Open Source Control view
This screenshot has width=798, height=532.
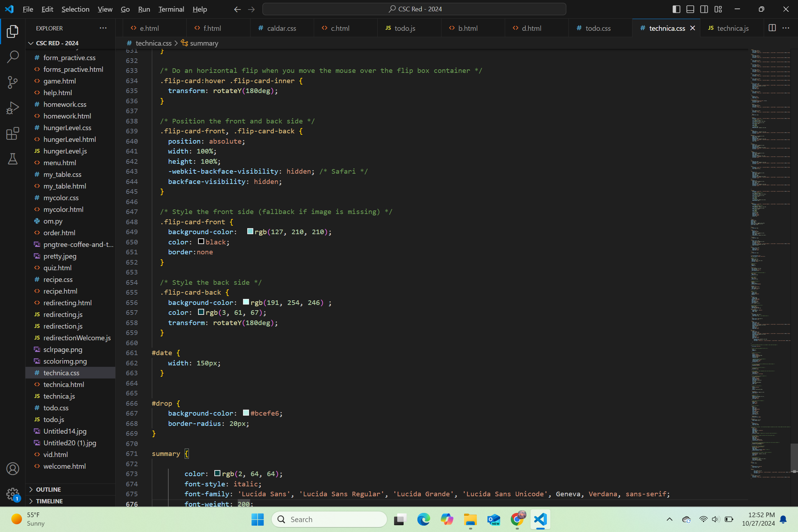coord(13,82)
